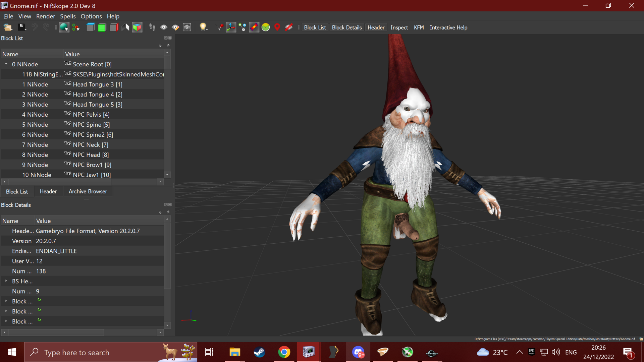Click the lightbulb lighting icon
Viewport: 644px width, 362px height.
click(x=203, y=27)
